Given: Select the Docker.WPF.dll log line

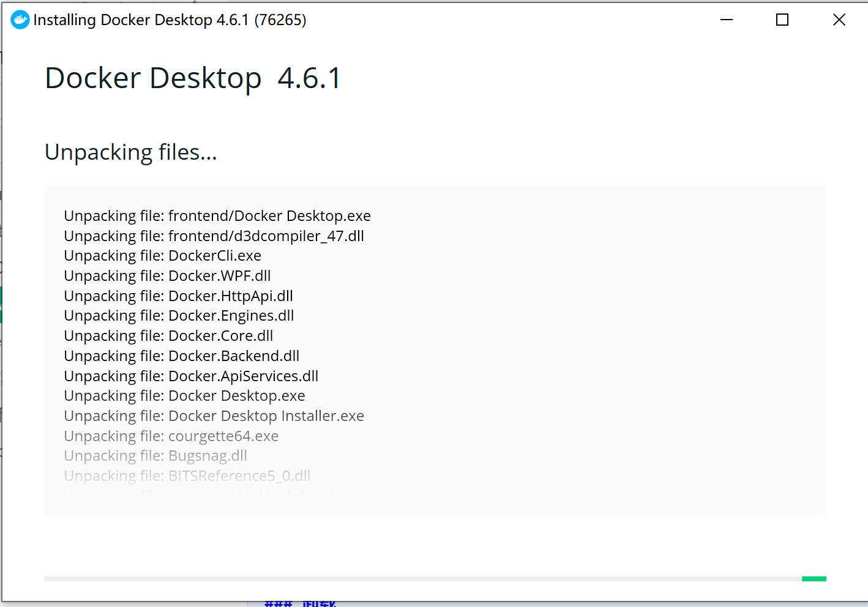Looking at the screenshot, I should [167, 276].
